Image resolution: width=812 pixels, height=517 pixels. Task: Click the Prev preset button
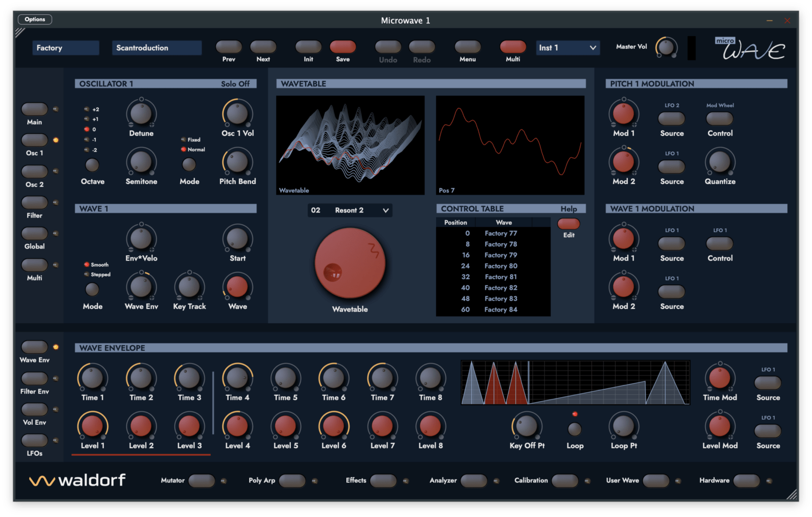(229, 47)
